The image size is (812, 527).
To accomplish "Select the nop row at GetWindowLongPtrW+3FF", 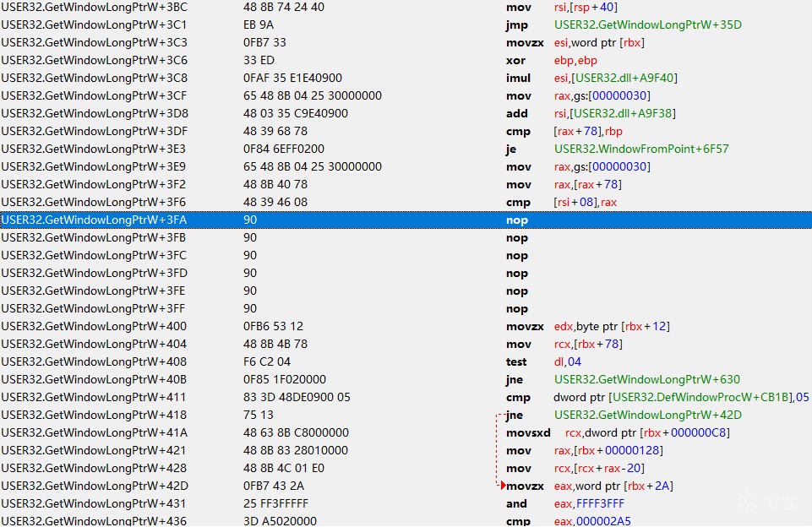I will coord(406,308).
